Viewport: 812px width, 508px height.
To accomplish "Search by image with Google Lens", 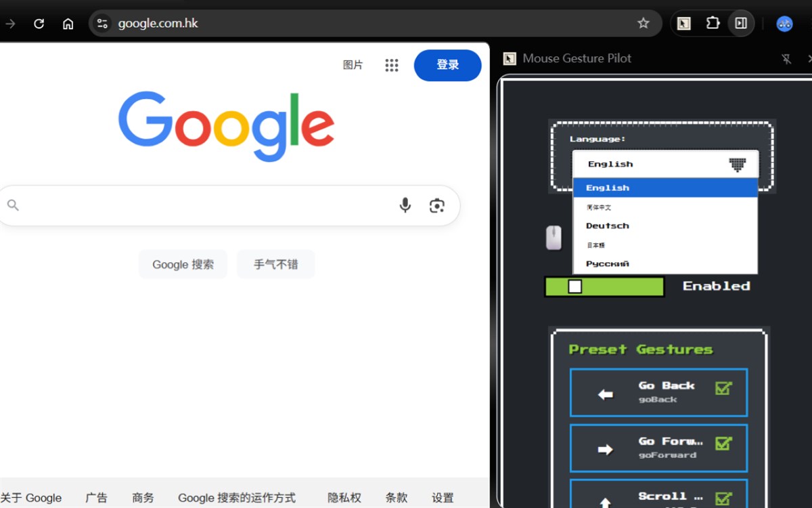I will (x=437, y=205).
